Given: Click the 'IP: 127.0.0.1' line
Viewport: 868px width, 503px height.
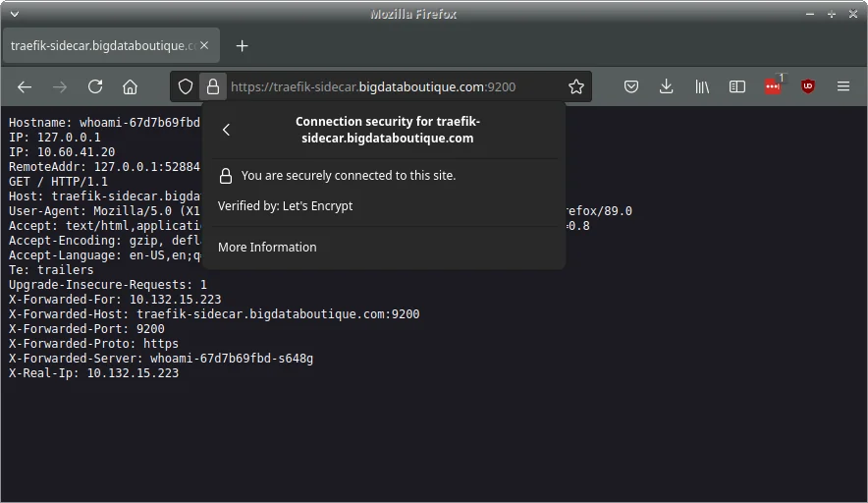Looking at the screenshot, I should click(x=54, y=137).
